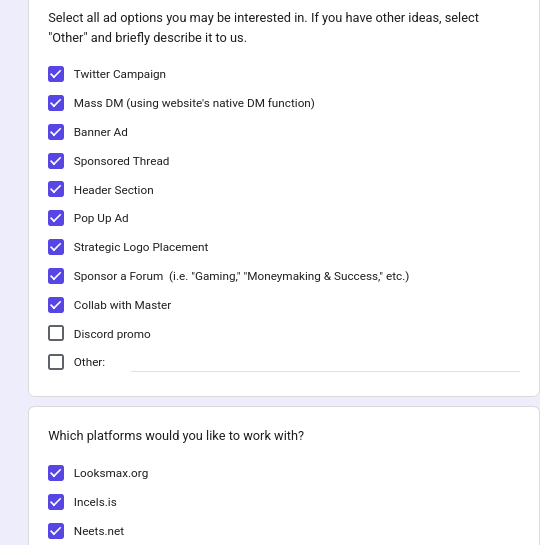Click the Discord promo label text
Viewport: 540px width, 545px height.
(112, 334)
